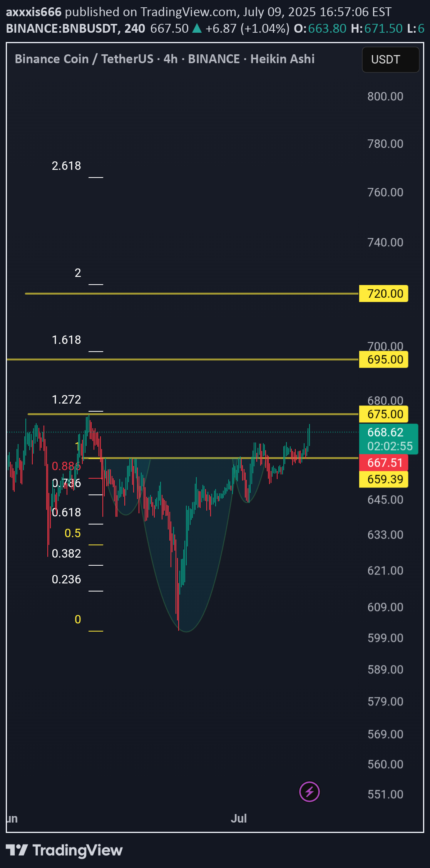The height and width of the screenshot is (868, 430).
Task: Click the 560.00 price axis value
Action: 385,764
